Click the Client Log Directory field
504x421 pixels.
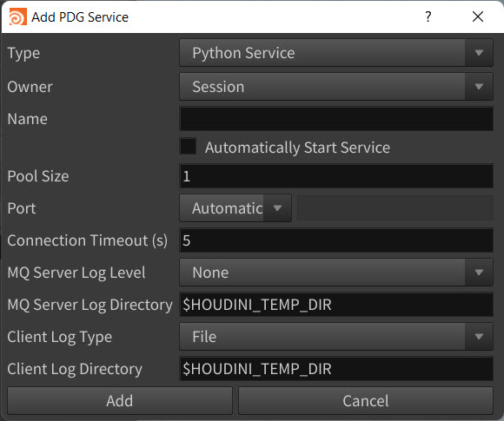(336, 369)
